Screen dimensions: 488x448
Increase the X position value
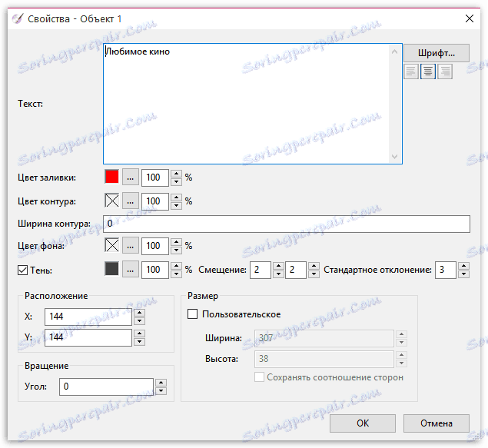point(139,313)
